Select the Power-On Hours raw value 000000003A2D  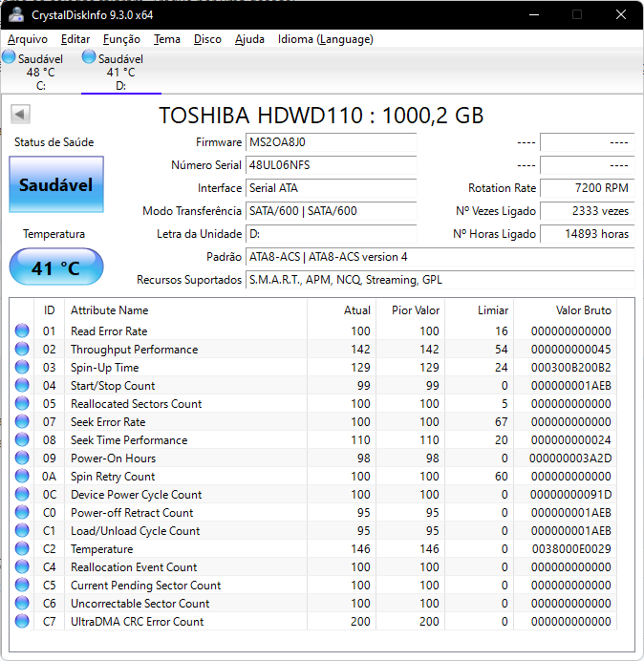click(x=570, y=458)
